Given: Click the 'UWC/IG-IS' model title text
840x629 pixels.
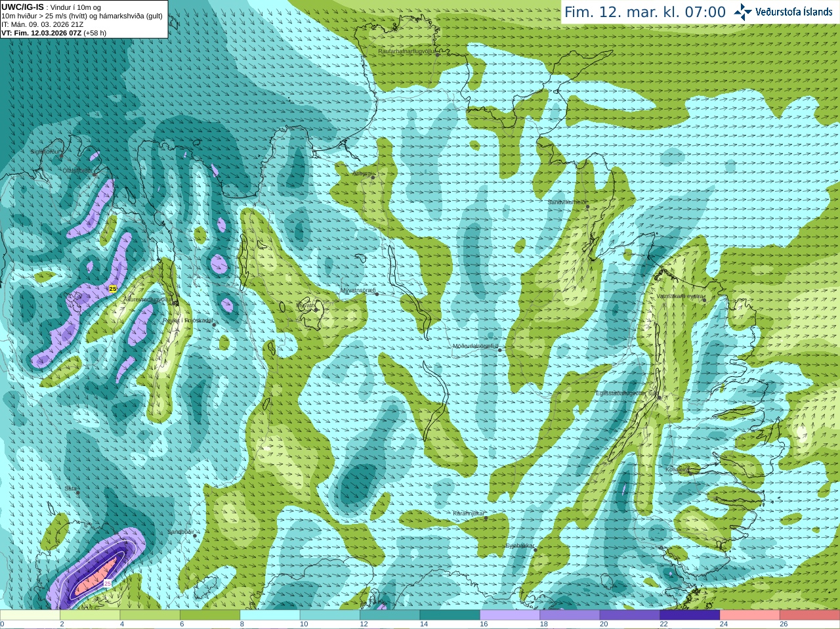Looking at the screenshot, I should pyautogui.click(x=22, y=7).
